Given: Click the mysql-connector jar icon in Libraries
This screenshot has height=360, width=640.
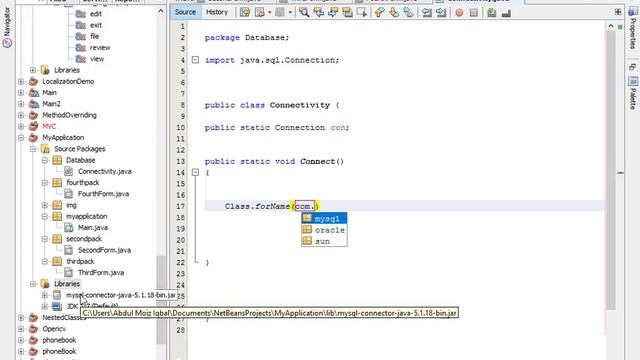Looking at the screenshot, I should point(57,295).
